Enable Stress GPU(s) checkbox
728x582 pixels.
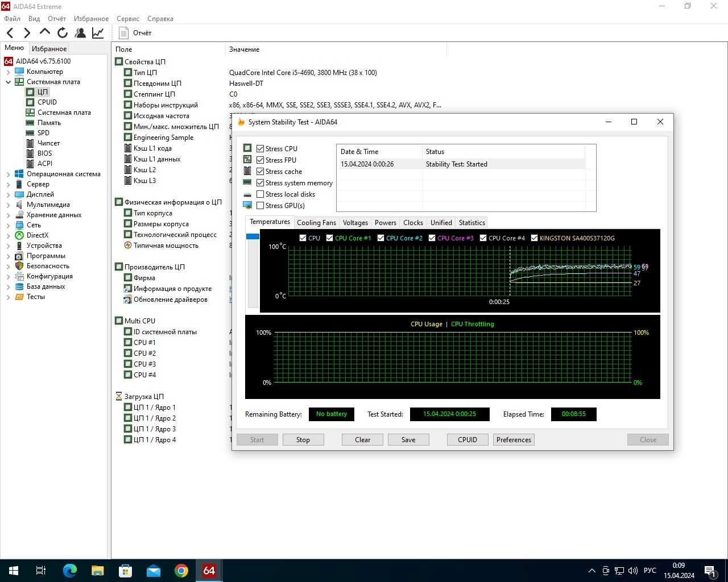coord(260,206)
